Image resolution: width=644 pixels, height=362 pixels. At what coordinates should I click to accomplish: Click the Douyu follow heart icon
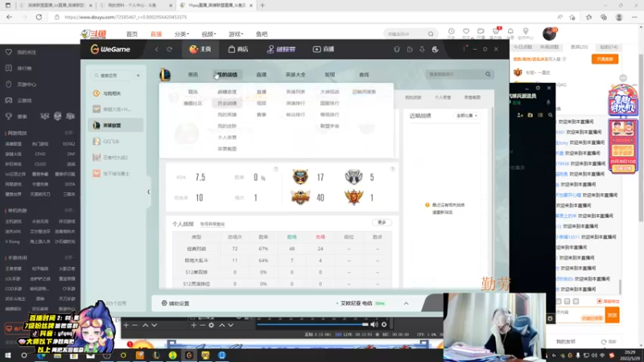[x=466, y=31]
